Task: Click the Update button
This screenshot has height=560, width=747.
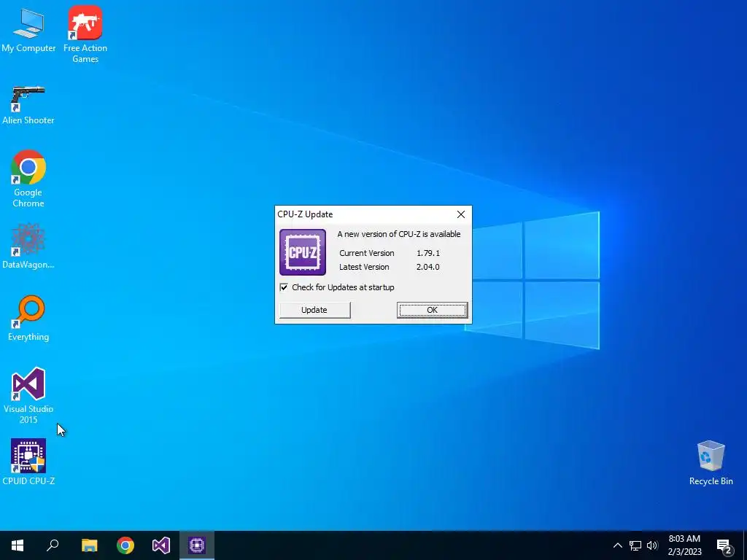Action: [314, 310]
